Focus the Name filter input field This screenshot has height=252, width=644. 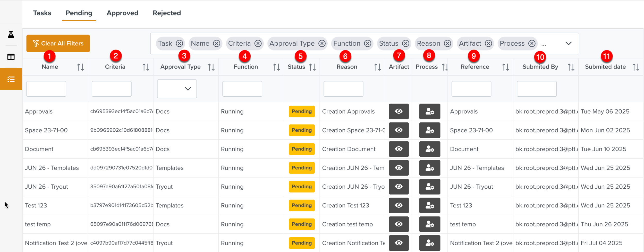46,89
